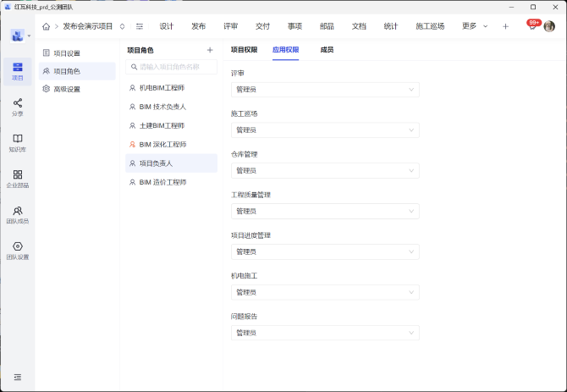Click the home icon in top bar
567x392 pixels.
click(x=46, y=26)
